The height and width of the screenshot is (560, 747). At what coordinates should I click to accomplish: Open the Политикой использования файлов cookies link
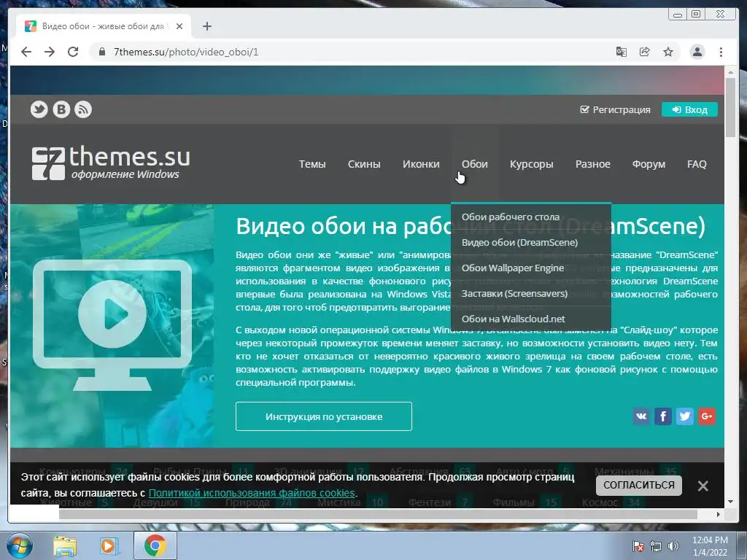[x=252, y=493]
